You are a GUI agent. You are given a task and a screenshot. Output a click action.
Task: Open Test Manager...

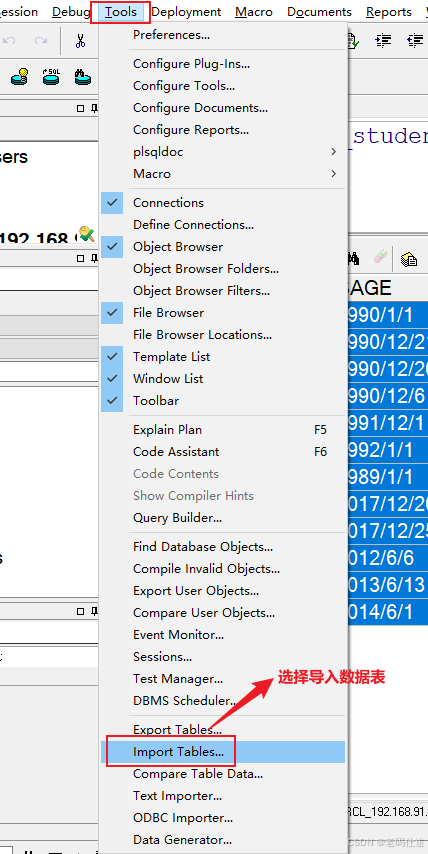coord(223,679)
